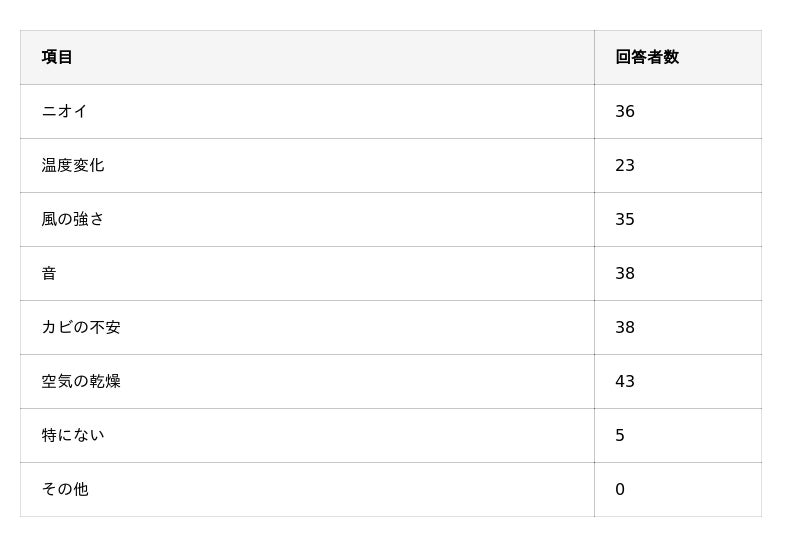The width and height of the screenshot is (800, 547).
Task: Select the 特にない row label
Action: tap(73, 435)
